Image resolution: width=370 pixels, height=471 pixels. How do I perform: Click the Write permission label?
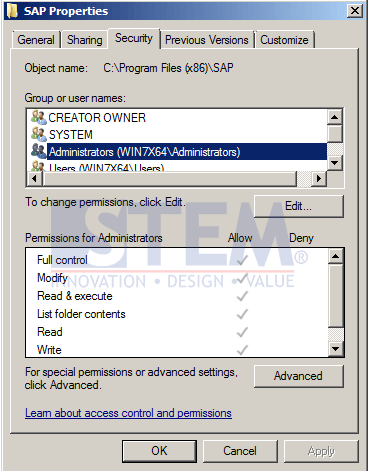pos(49,350)
